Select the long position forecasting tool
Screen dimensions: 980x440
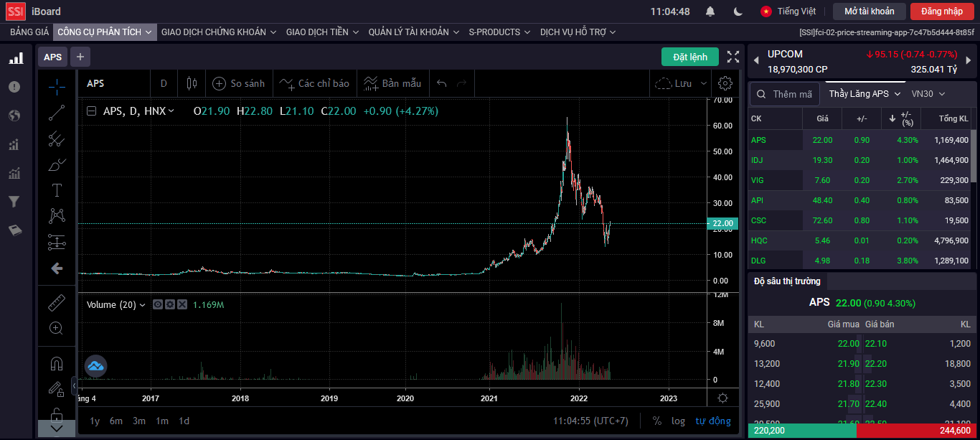pos(57,243)
